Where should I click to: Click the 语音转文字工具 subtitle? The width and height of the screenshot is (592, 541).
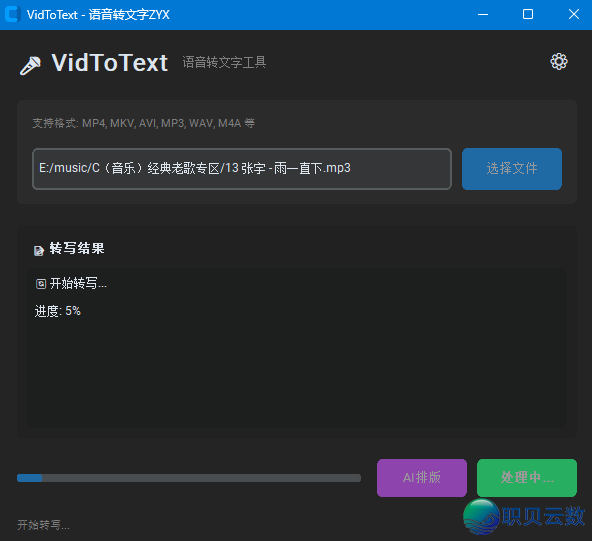[224, 62]
